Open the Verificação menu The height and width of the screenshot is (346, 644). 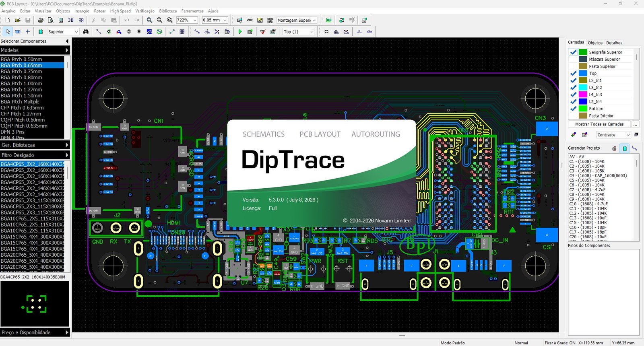point(145,11)
